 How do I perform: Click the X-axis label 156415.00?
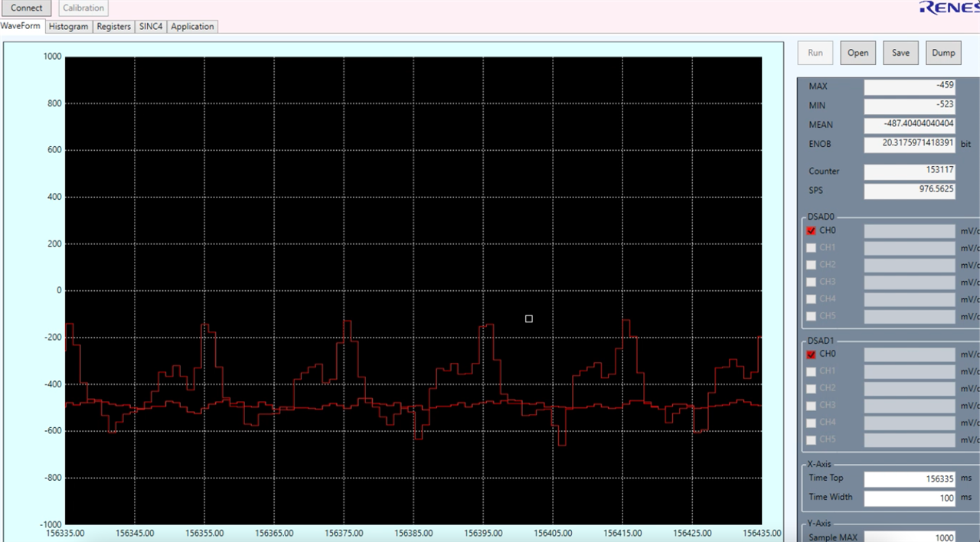pos(622,534)
